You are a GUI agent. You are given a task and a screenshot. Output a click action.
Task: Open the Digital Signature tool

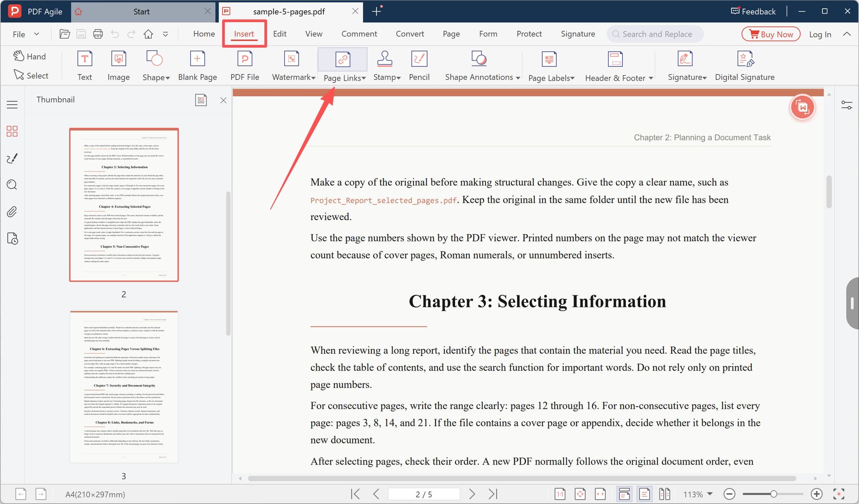745,66
